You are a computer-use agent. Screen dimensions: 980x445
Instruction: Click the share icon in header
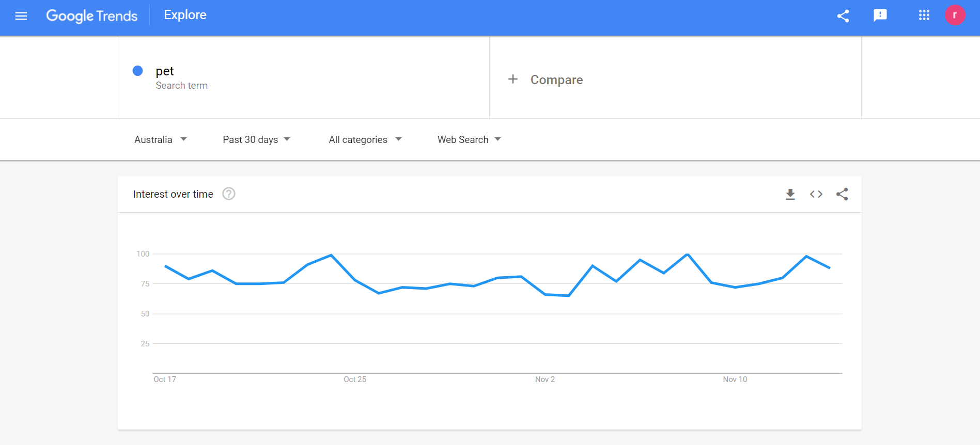pyautogui.click(x=843, y=16)
